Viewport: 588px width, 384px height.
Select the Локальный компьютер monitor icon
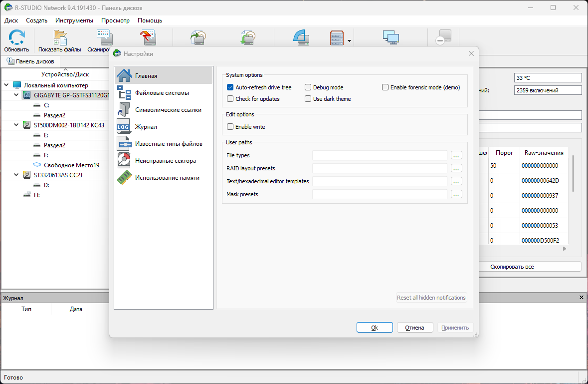tap(17, 85)
